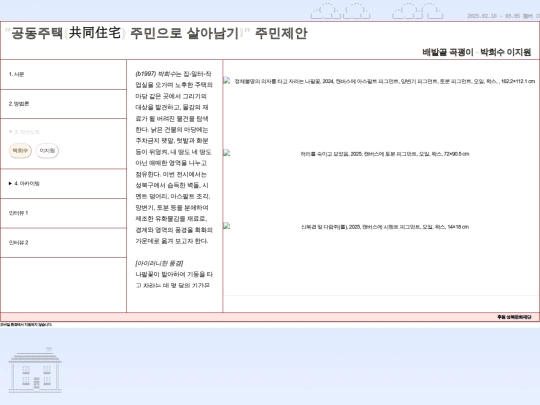Click the 2024 나팔꽃 artwork caption

(385, 82)
